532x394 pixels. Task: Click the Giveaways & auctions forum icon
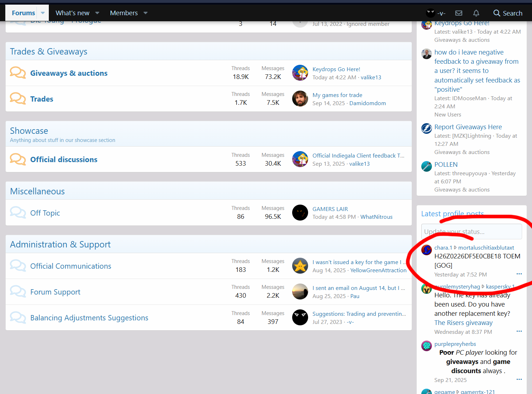pos(18,73)
